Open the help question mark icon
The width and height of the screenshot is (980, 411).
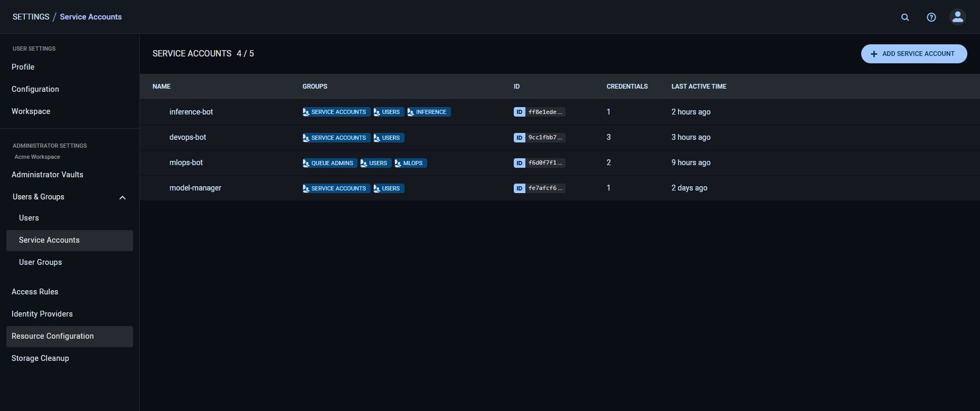click(x=931, y=17)
